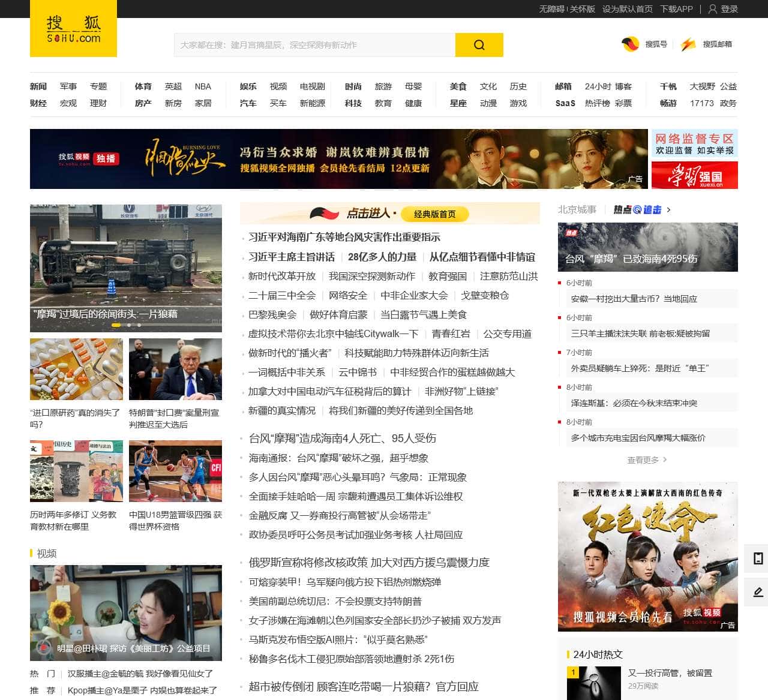Set Sohu as default homepage via 设为默认首页
768x700 pixels.
click(x=626, y=9)
